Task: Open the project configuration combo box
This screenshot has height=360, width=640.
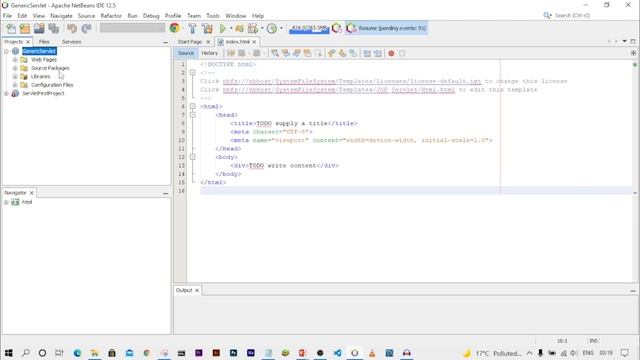Action: 132,28
